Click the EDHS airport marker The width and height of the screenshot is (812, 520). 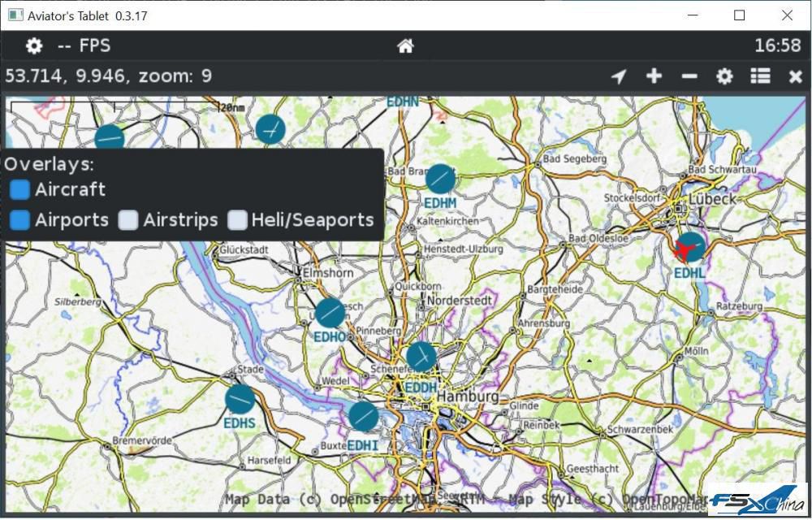(240, 399)
